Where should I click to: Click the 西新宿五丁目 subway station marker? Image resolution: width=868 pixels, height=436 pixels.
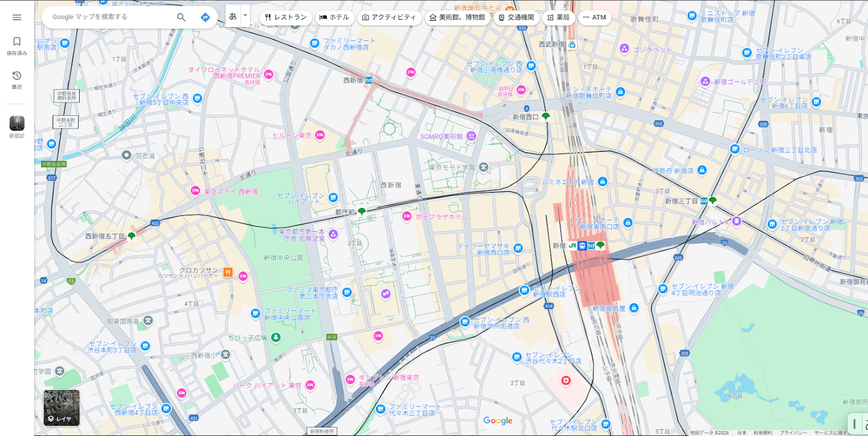(x=131, y=236)
